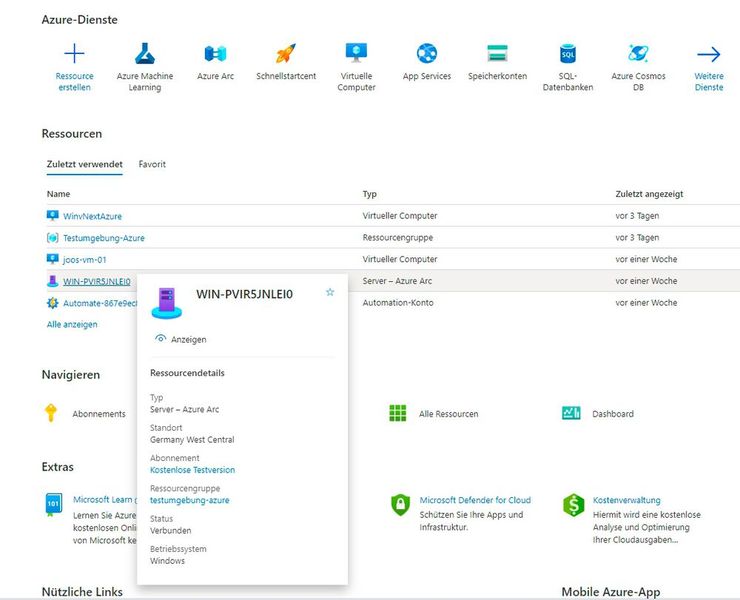Click the eye icon next to Anzeigen

[x=160, y=338]
